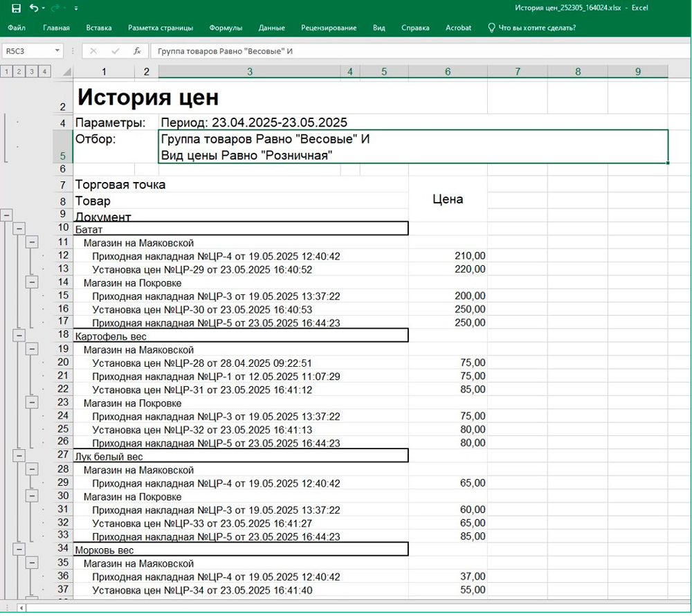Collapse the Картофель вес group at row 18
This screenshot has width=692, height=616.
(x=19, y=335)
